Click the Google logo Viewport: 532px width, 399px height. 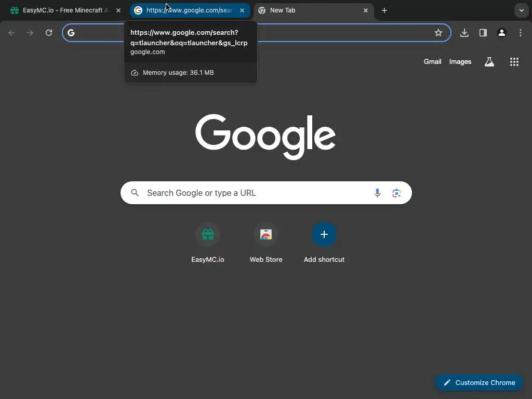(265, 137)
